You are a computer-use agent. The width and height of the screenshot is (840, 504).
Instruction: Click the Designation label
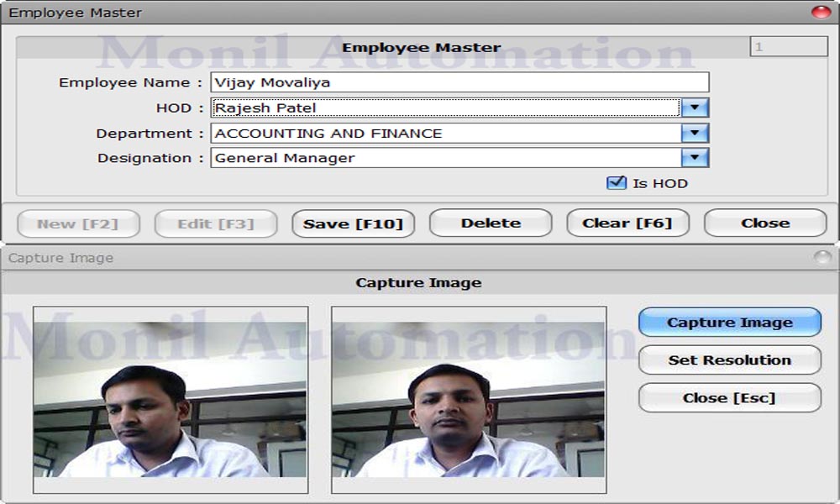[x=150, y=159]
